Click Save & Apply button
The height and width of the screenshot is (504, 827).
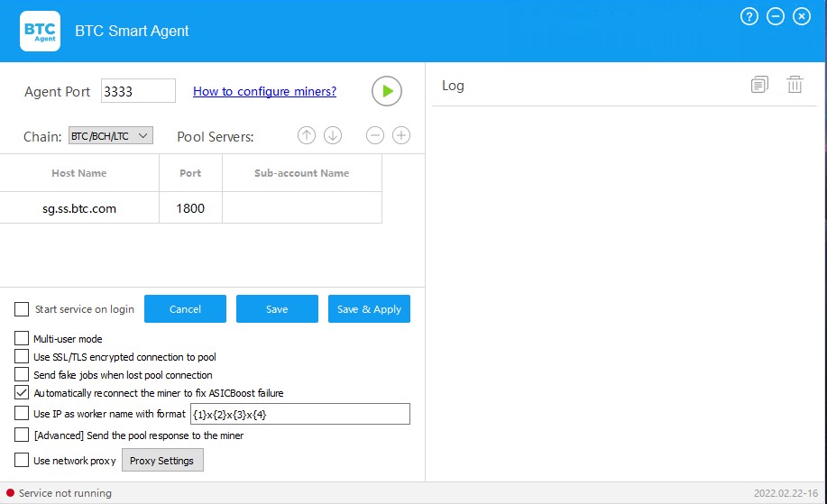pyautogui.click(x=369, y=309)
